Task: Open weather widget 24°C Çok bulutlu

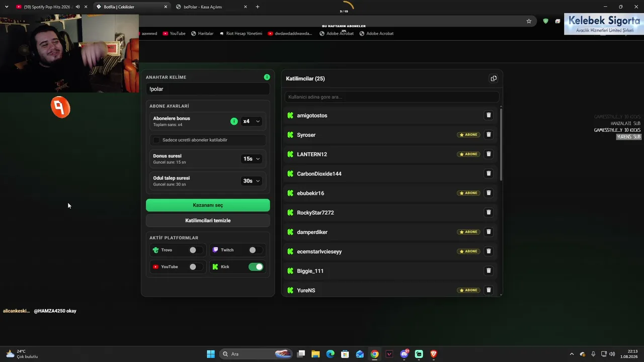Action: pyautogui.click(x=21, y=354)
